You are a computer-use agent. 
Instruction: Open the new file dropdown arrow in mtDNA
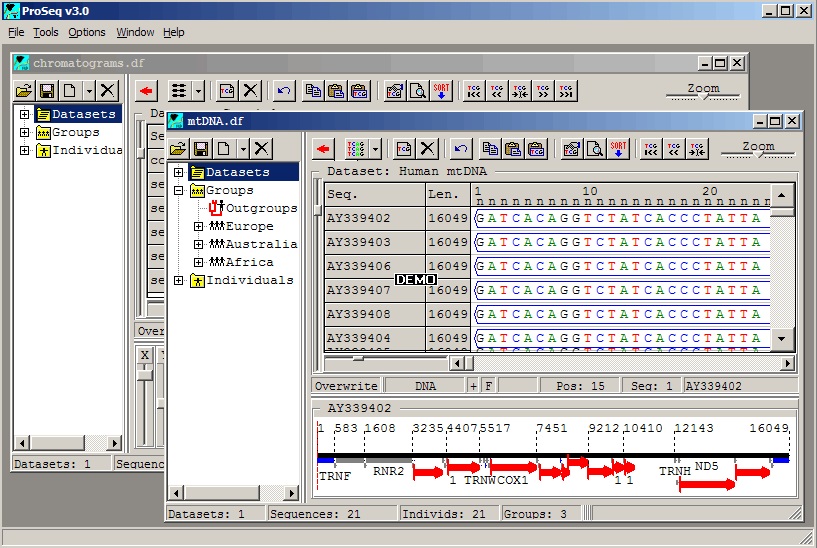(242, 149)
